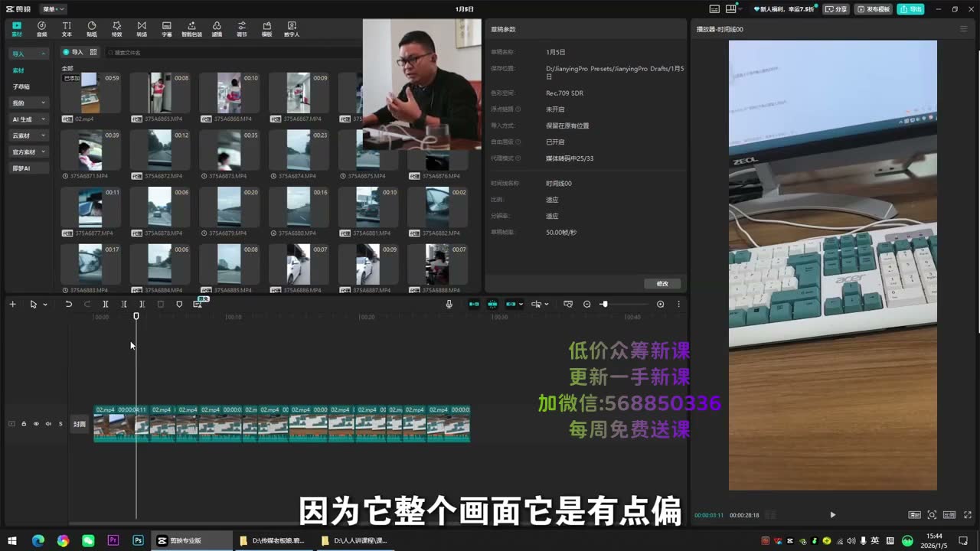Toggle clip linkage on the timeline

click(x=511, y=304)
